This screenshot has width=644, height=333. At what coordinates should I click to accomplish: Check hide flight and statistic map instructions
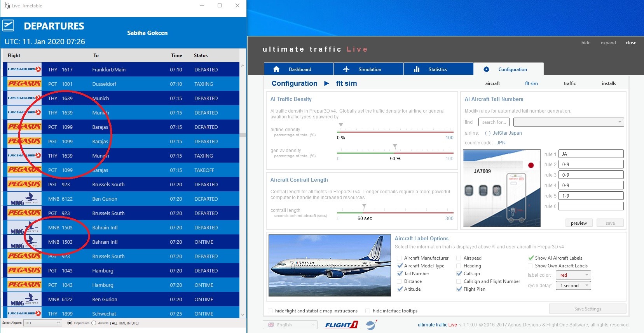click(271, 311)
